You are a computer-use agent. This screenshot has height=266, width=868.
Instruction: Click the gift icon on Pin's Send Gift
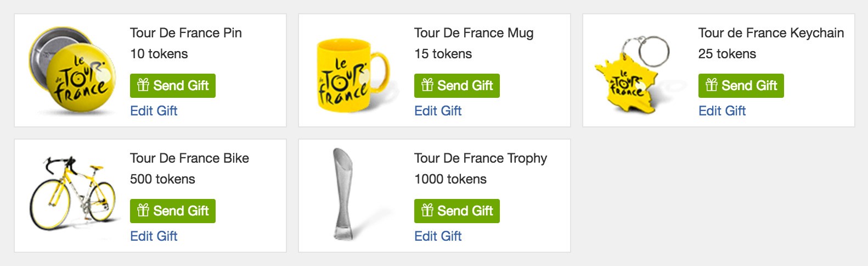(143, 85)
